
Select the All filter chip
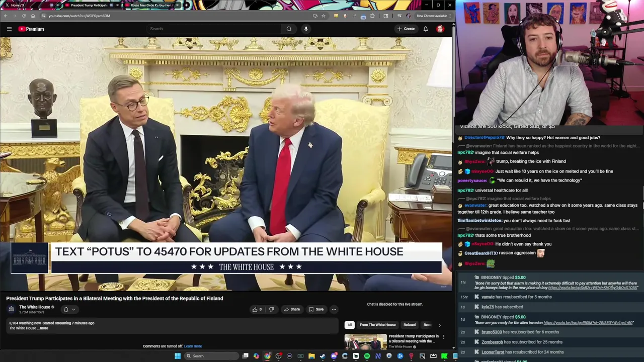click(x=350, y=325)
